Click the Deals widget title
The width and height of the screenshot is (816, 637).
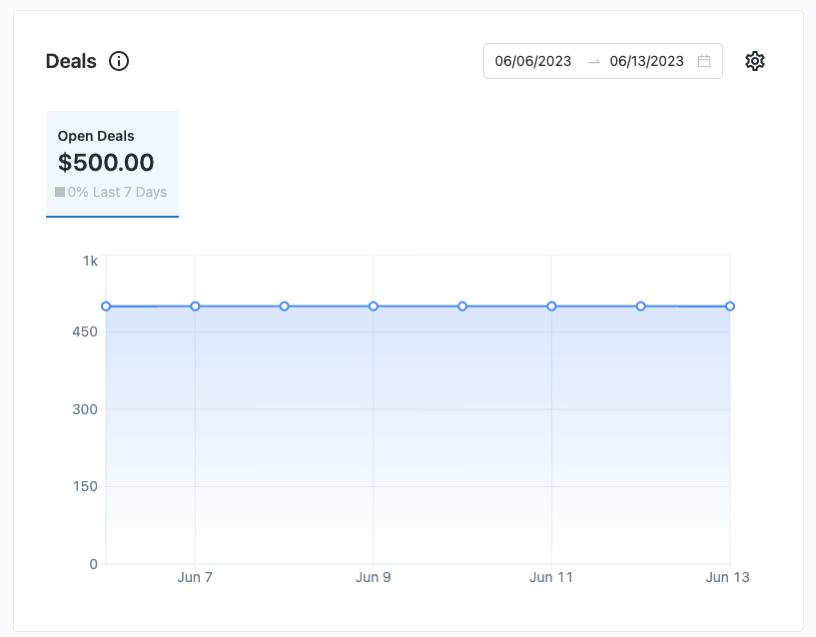tap(71, 61)
